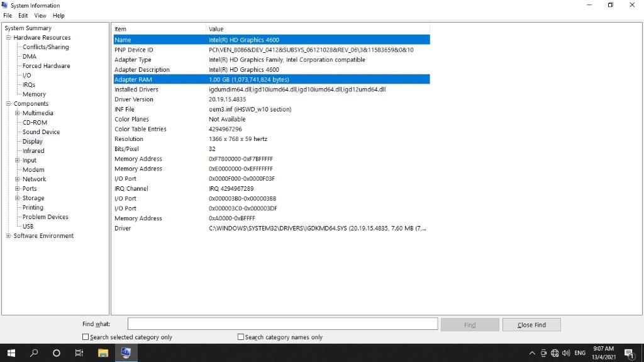Select Printing tree item
The image size is (644, 362).
33,208
